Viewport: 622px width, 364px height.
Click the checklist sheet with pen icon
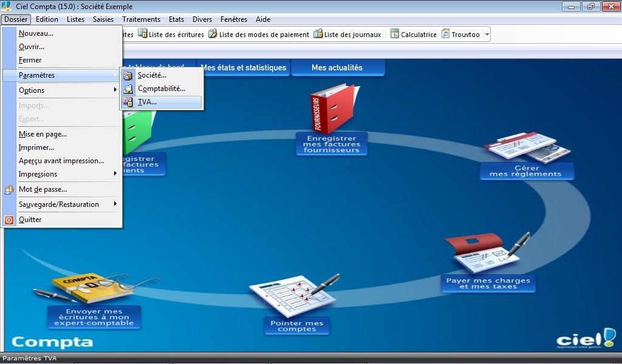tap(295, 295)
